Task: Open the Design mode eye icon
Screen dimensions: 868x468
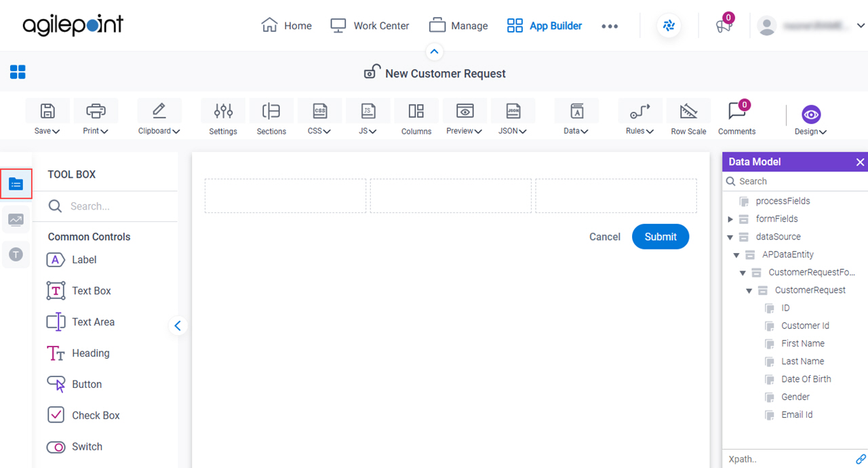Action: (x=811, y=115)
